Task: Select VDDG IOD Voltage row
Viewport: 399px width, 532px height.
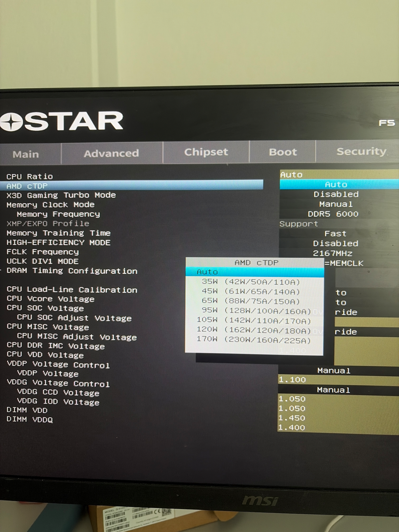Action: click(x=58, y=402)
